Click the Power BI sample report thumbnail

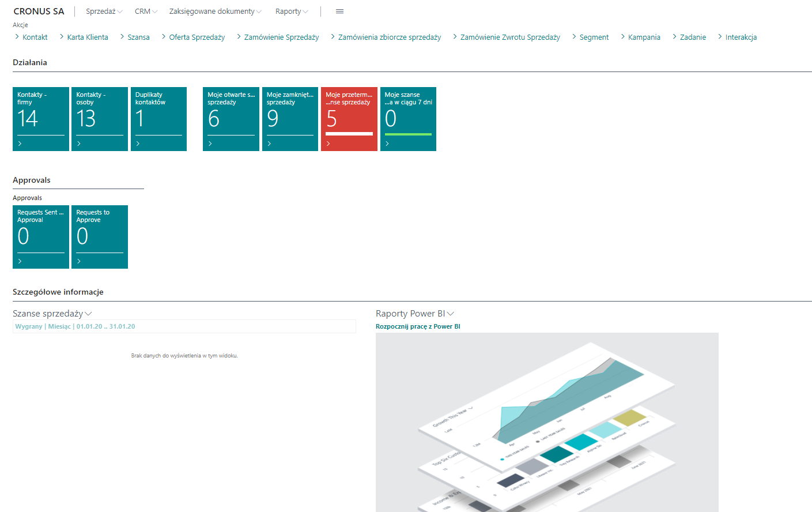(546, 422)
